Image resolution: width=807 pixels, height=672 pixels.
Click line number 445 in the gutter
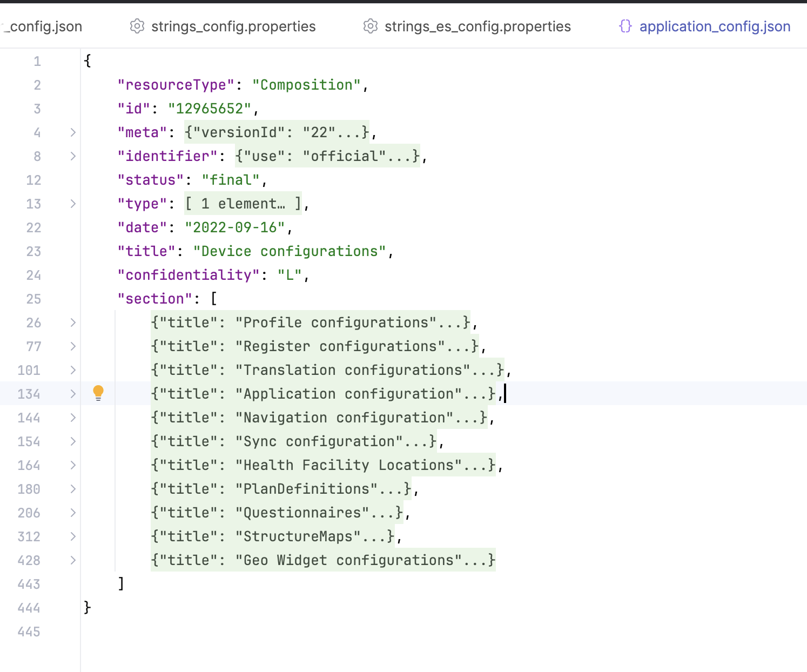29,631
